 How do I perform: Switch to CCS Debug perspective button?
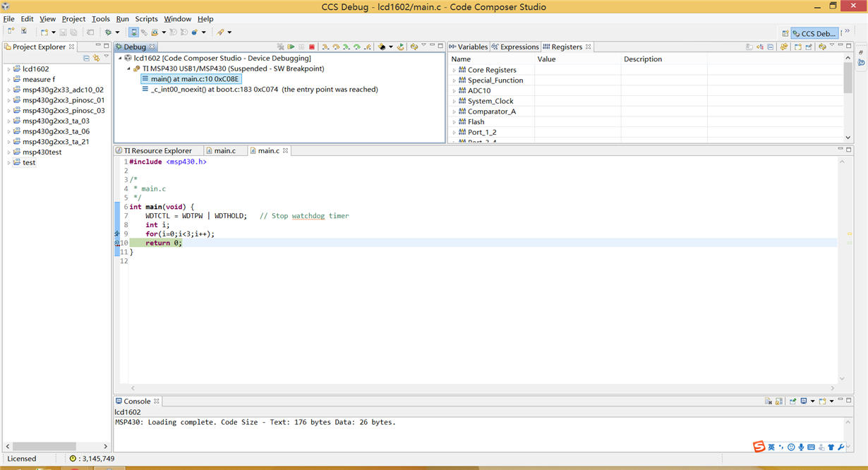[814, 33]
